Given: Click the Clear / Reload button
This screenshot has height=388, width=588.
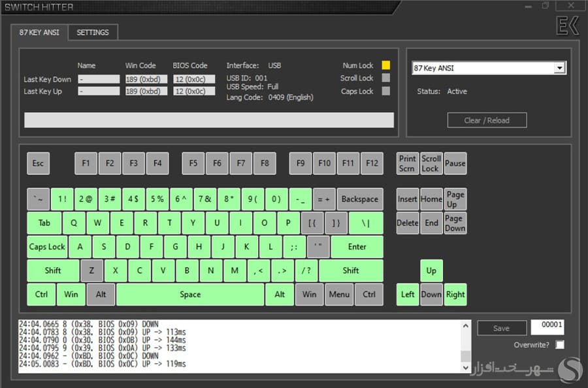Looking at the screenshot, I should click(x=487, y=120).
